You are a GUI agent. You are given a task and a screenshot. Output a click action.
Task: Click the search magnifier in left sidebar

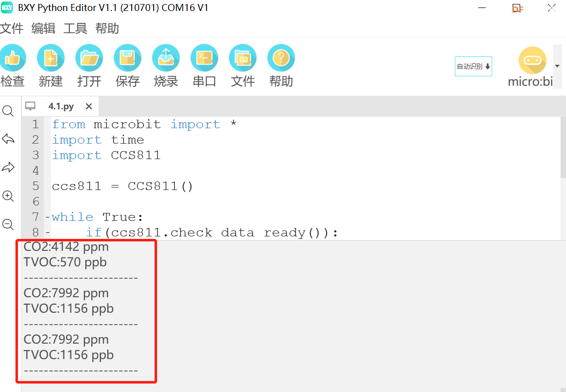(8, 111)
